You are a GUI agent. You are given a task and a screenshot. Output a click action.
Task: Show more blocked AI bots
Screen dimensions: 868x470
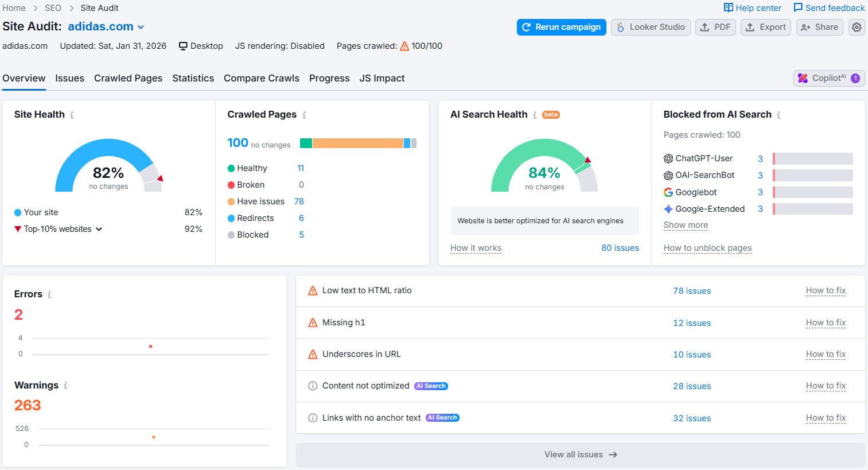click(686, 225)
